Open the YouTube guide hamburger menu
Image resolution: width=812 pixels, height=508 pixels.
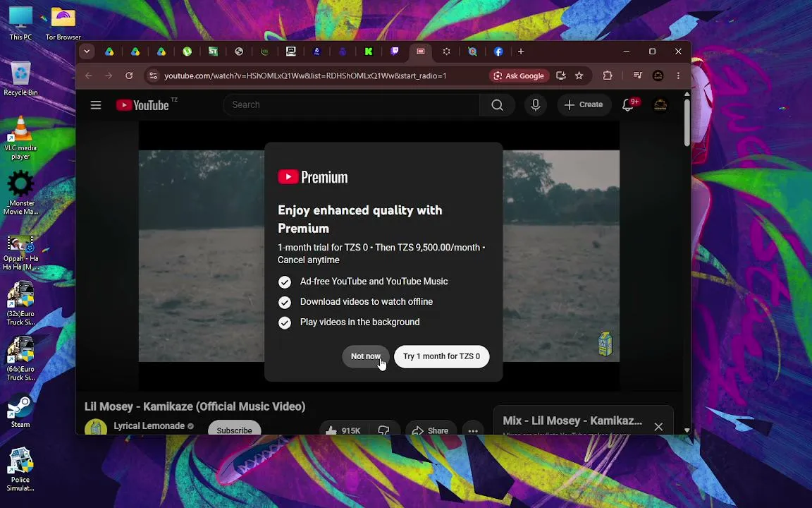[96, 105]
